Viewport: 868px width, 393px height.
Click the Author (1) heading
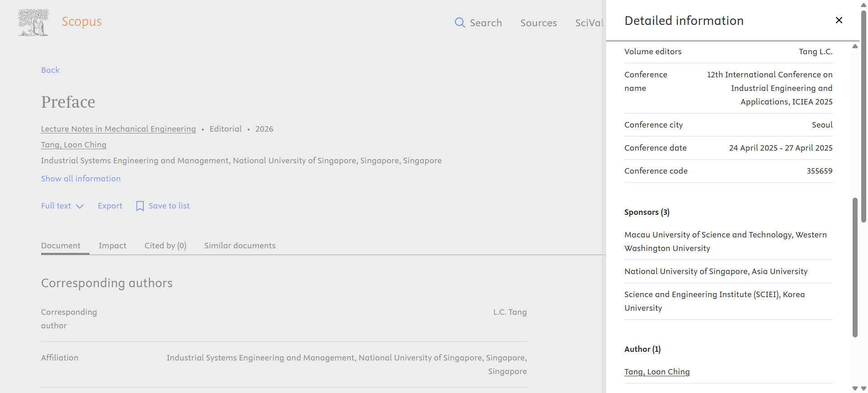(x=642, y=349)
